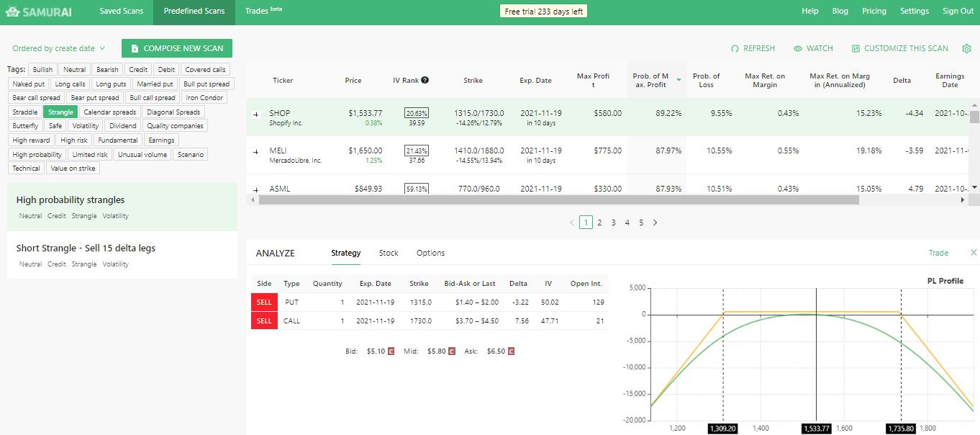
Task: Click the Trade link in Analyze panel
Action: tap(939, 253)
